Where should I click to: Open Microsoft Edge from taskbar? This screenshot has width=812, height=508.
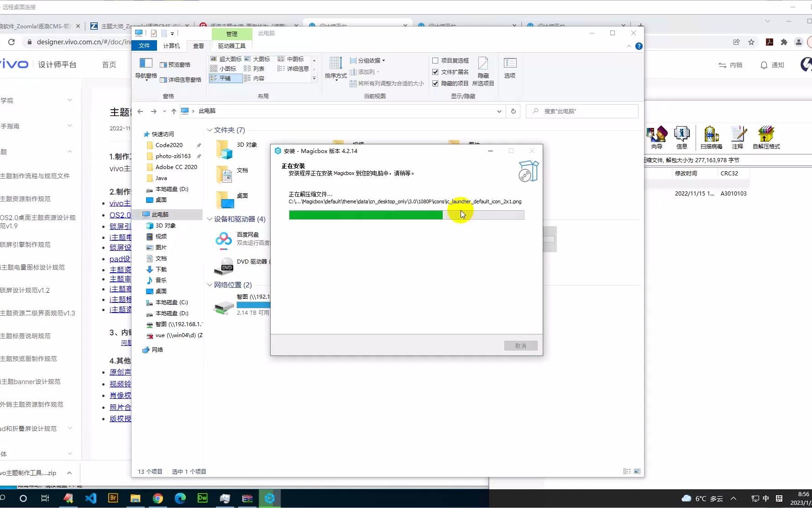coord(180,498)
